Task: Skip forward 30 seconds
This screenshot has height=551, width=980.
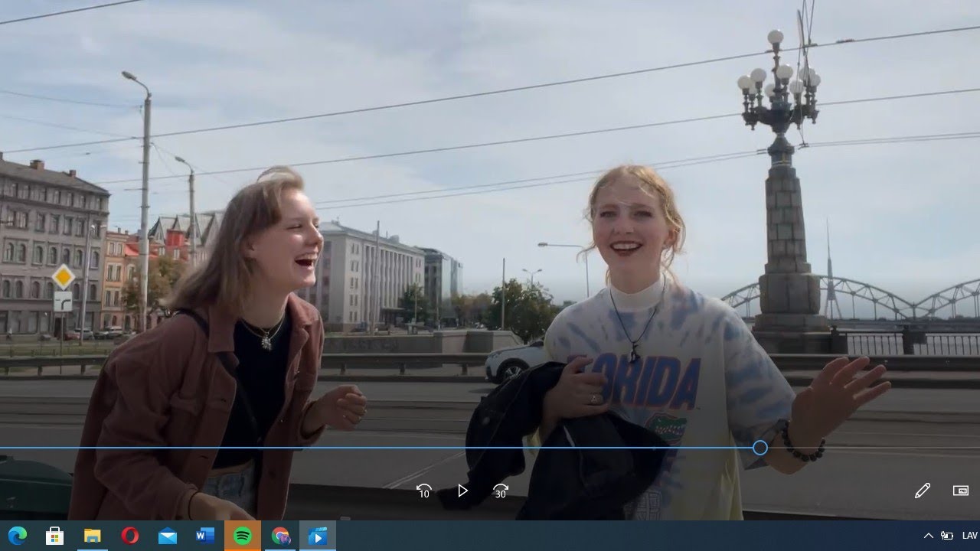Action: coord(500,491)
